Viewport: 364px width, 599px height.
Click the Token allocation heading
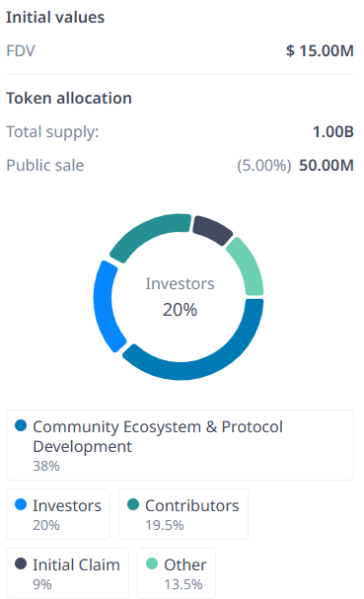pyautogui.click(x=69, y=98)
